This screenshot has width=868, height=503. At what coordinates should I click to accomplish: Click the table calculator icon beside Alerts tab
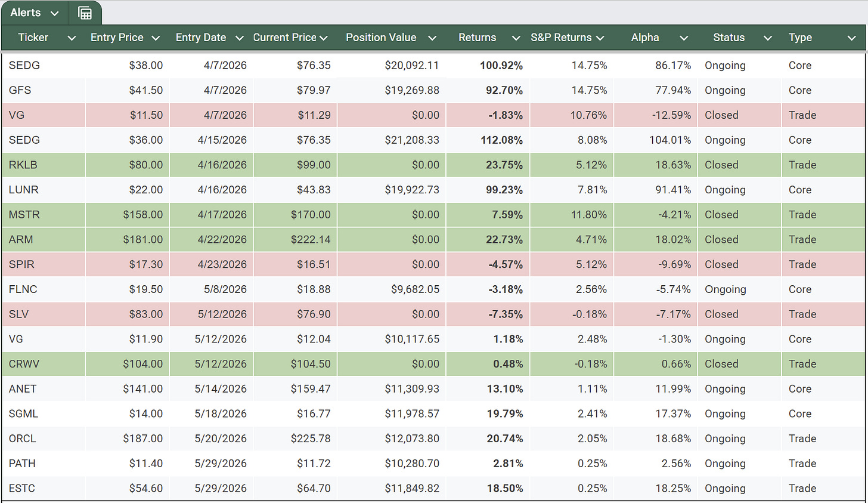[85, 13]
